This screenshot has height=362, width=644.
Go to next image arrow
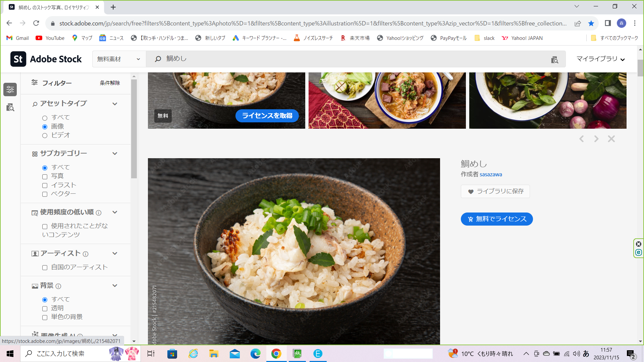click(x=596, y=139)
